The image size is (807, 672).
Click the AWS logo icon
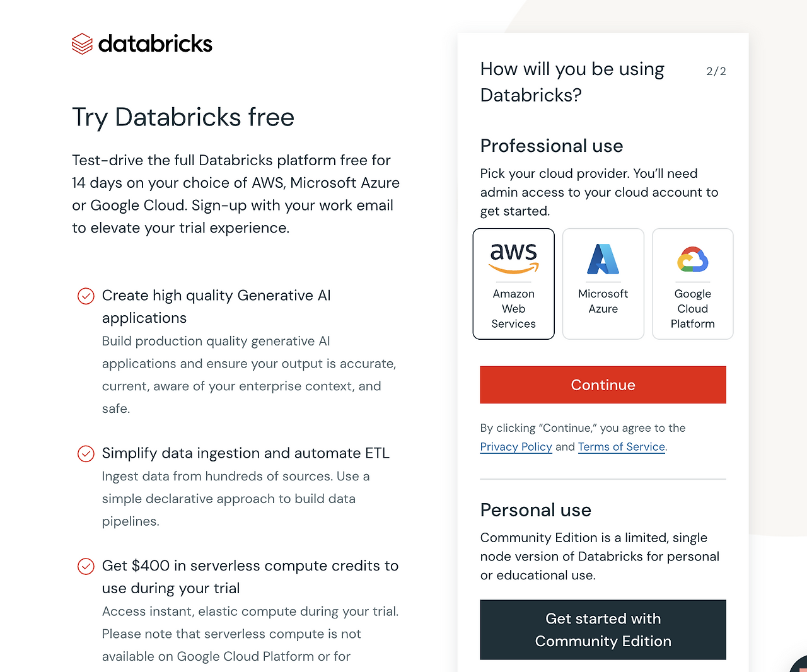click(513, 257)
